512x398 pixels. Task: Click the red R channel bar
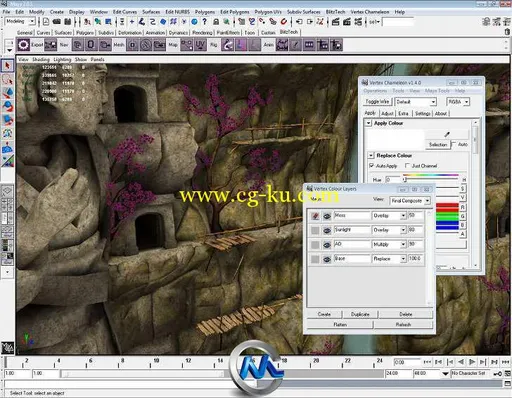pos(447,207)
